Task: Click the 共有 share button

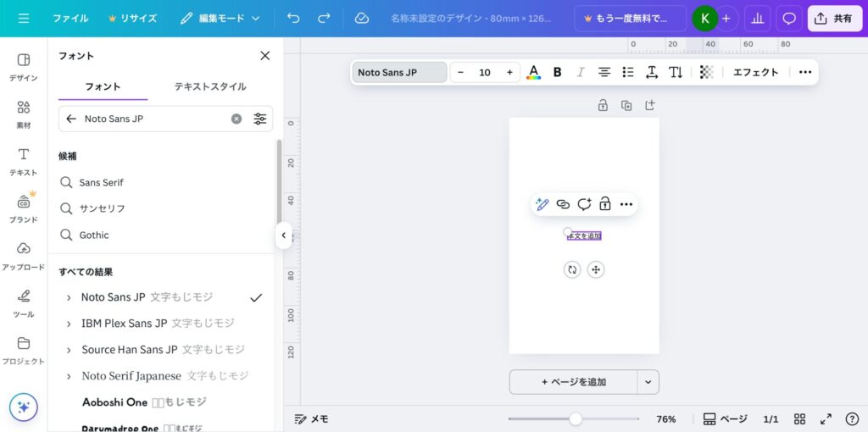Action: 834,18
